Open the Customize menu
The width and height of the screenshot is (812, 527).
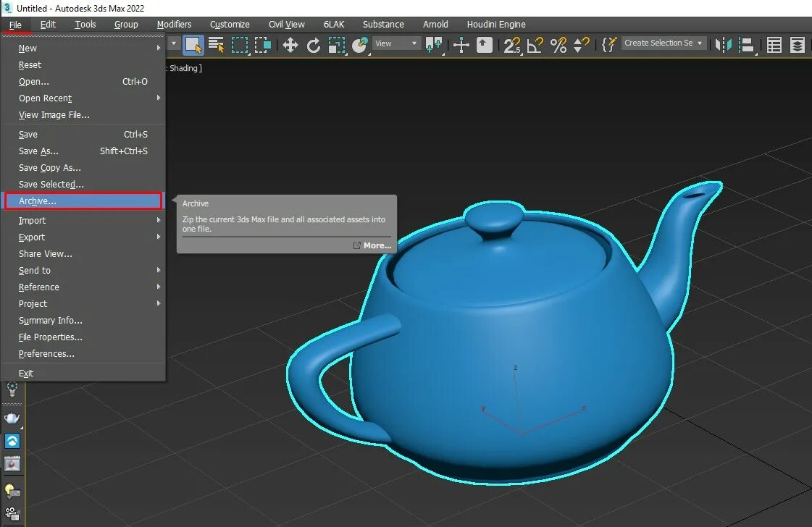tap(230, 25)
